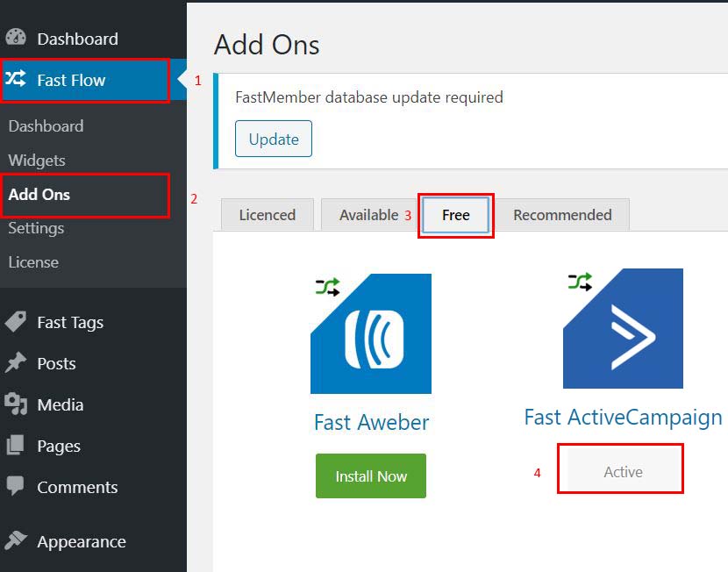Switch to the Recommended tab

point(562,214)
